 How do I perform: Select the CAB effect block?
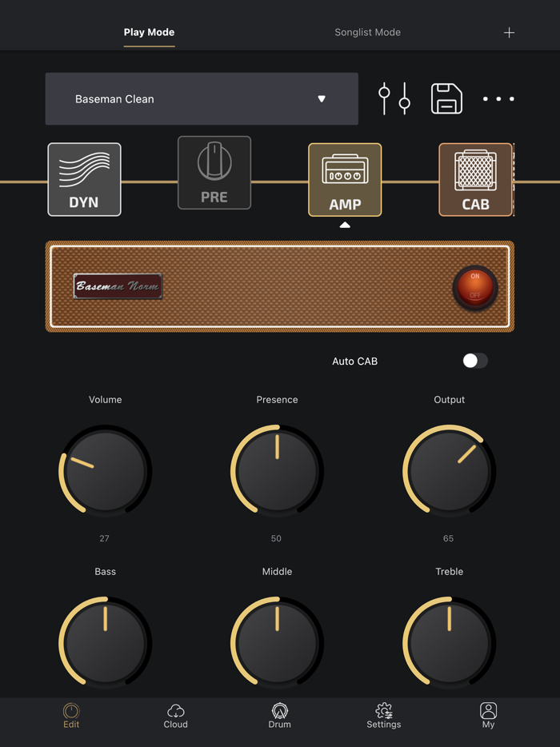click(x=476, y=180)
